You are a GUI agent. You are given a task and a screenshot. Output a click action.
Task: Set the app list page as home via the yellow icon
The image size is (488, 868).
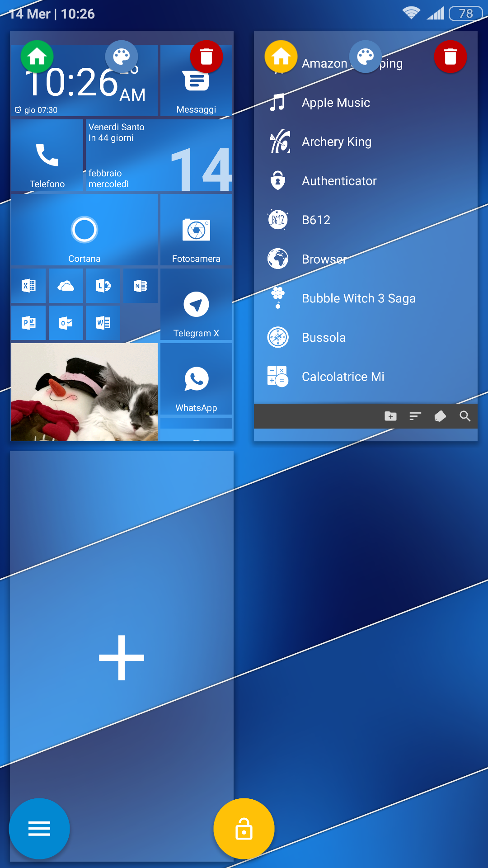coord(281,57)
